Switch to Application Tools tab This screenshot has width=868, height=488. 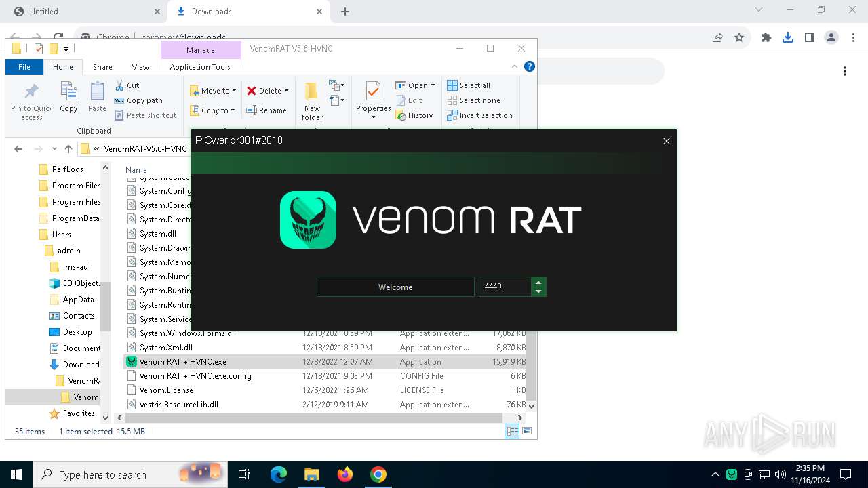click(200, 67)
